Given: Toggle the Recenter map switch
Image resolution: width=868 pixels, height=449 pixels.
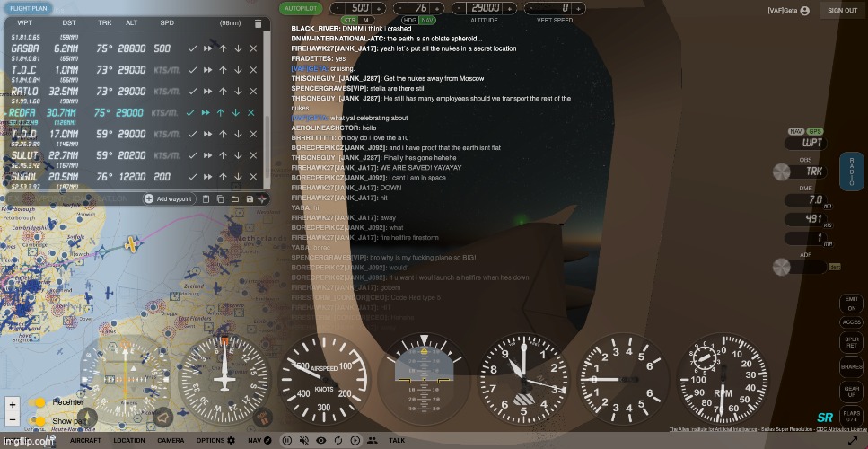Looking at the screenshot, I should point(39,402).
